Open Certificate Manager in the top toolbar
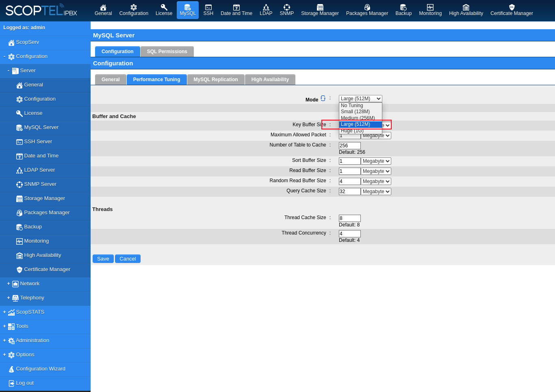This screenshot has height=392, width=555. [x=512, y=10]
